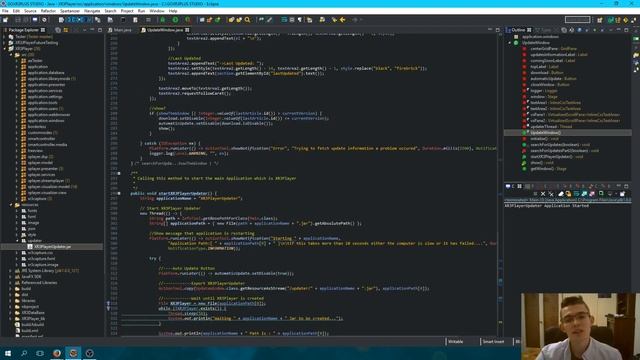Click the Remove Launch X icon in Console
Viewport: 640px width, 360px height.
[543, 194]
